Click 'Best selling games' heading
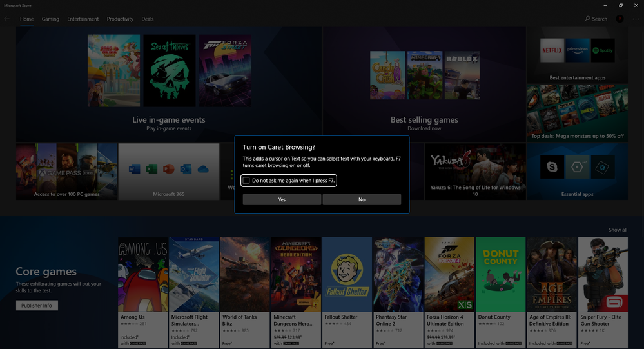 point(424,119)
